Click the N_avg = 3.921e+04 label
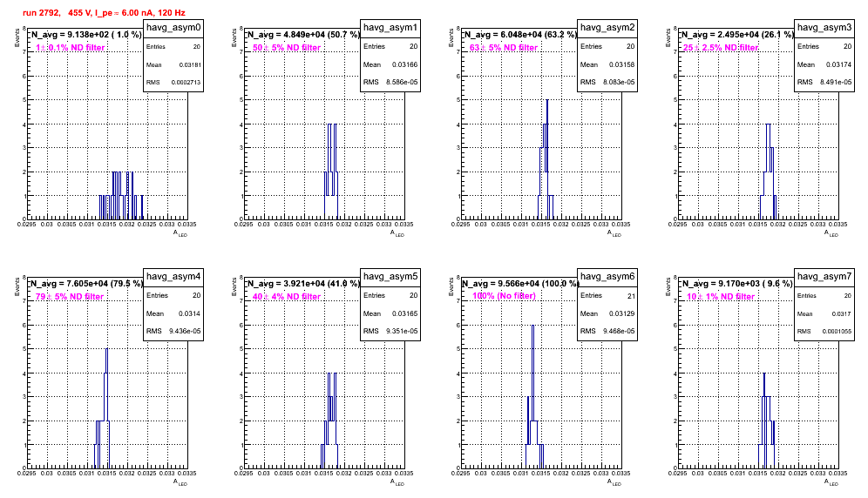 tap(303, 284)
